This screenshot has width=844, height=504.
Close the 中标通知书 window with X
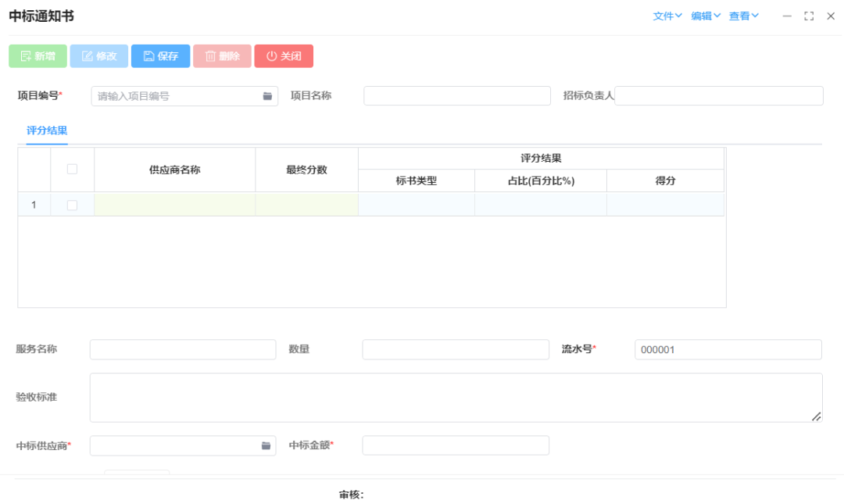point(831,16)
